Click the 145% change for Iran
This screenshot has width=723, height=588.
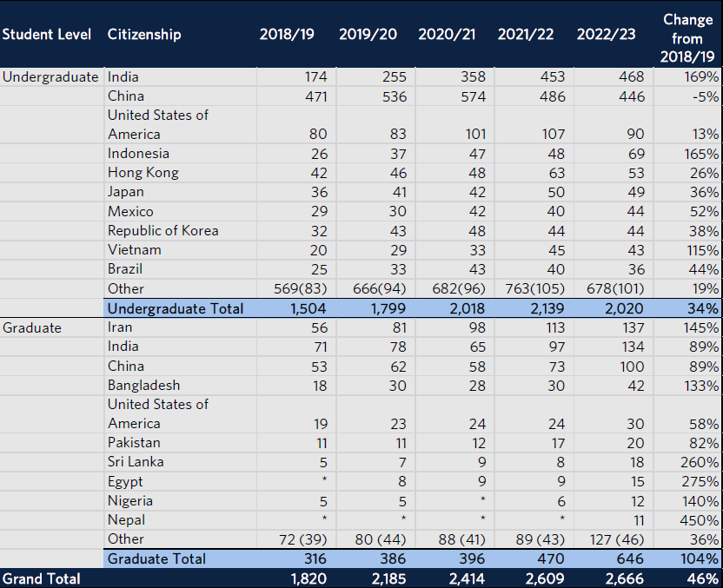click(x=701, y=327)
